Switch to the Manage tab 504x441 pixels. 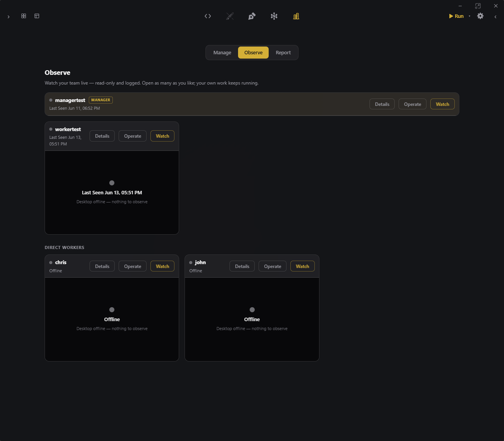[222, 52]
